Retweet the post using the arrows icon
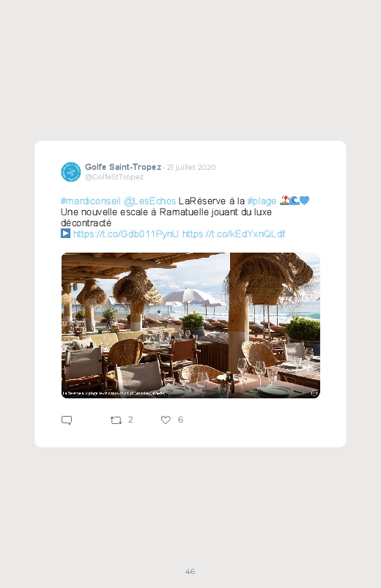 point(116,420)
